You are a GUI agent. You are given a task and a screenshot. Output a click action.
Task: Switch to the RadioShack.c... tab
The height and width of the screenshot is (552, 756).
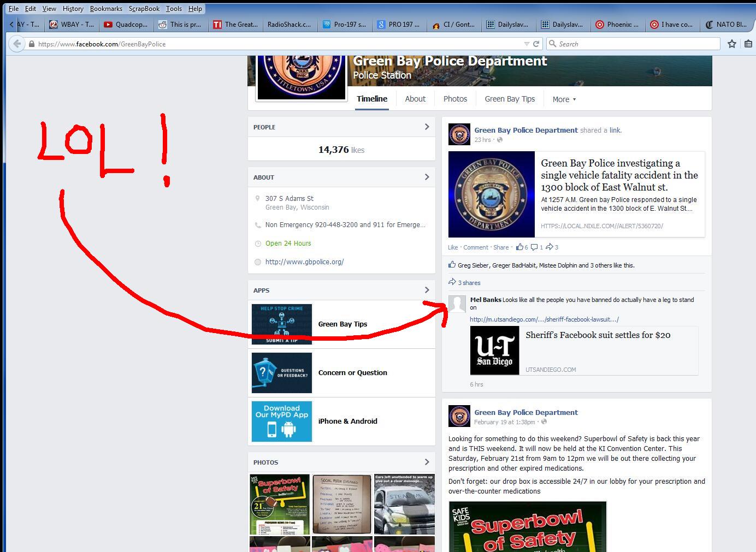click(x=290, y=25)
